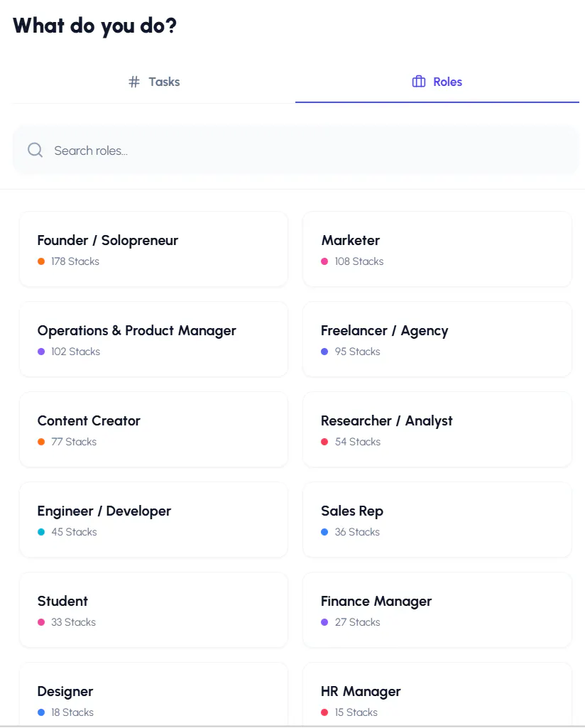Click the '15 Stacks' count text
Viewport: 585px width, 728px height.
356,712
